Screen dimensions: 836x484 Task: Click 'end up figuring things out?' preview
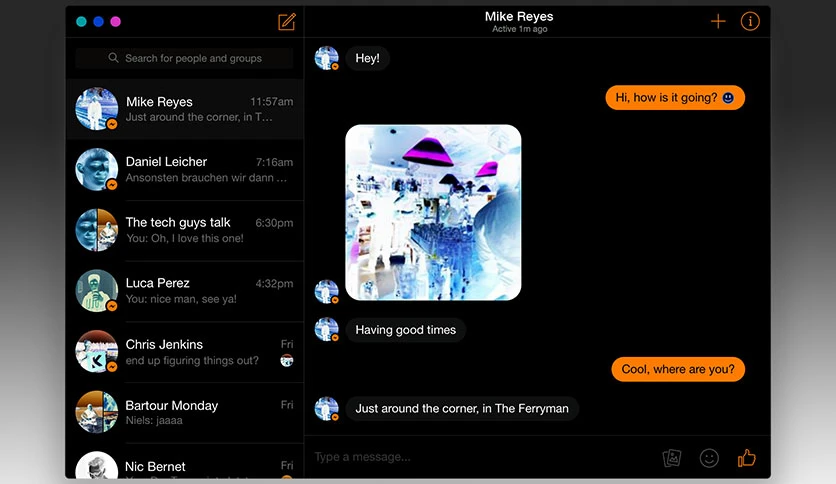[192, 360]
